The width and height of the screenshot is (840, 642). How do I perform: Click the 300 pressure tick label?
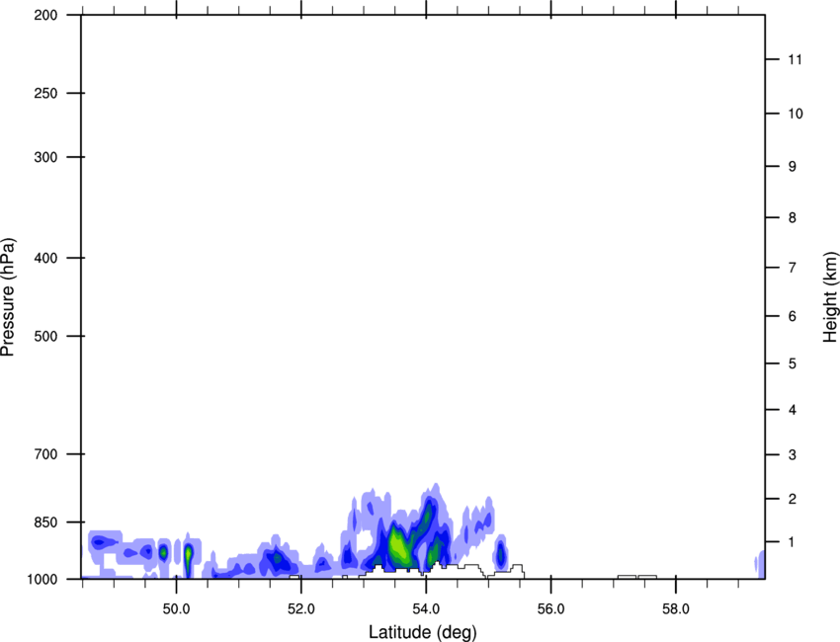tap(45, 157)
